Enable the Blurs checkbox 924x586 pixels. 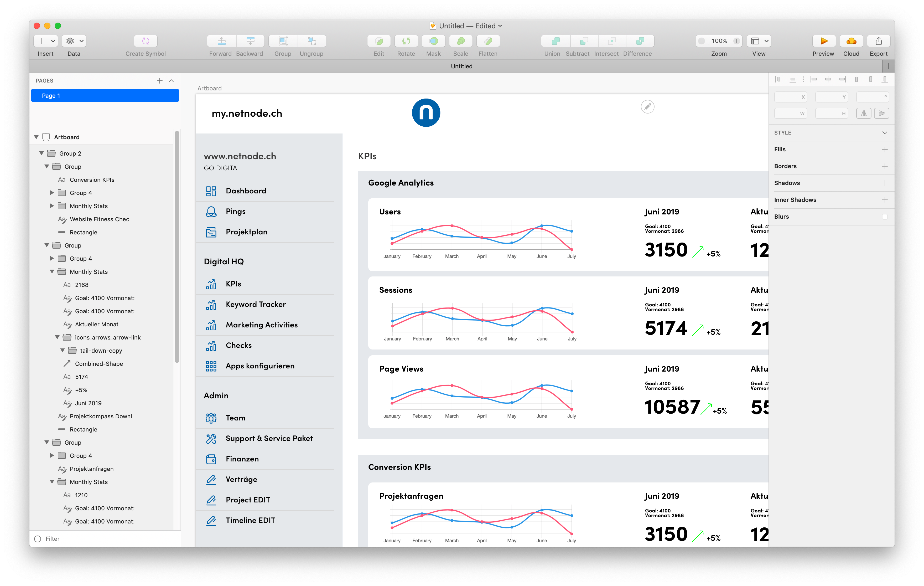pos(885,217)
